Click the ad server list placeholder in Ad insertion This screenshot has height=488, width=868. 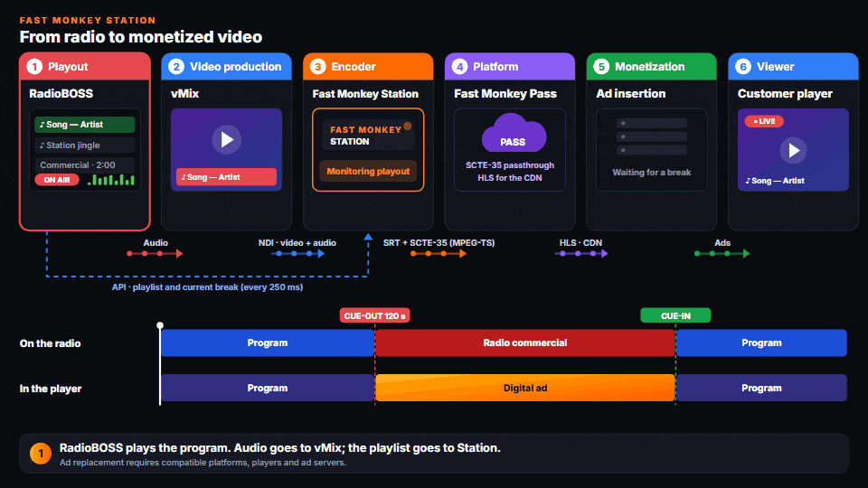[x=652, y=136]
